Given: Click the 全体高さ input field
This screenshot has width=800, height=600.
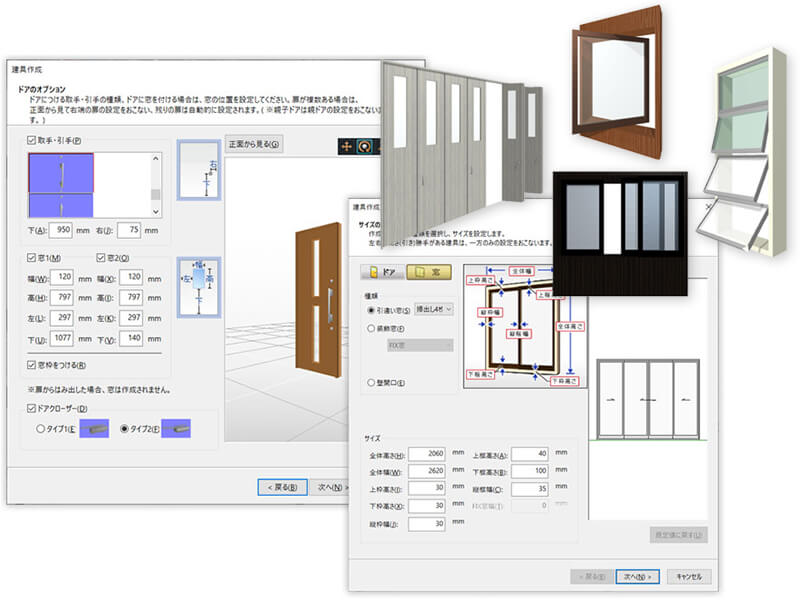Looking at the screenshot, I should (x=426, y=454).
